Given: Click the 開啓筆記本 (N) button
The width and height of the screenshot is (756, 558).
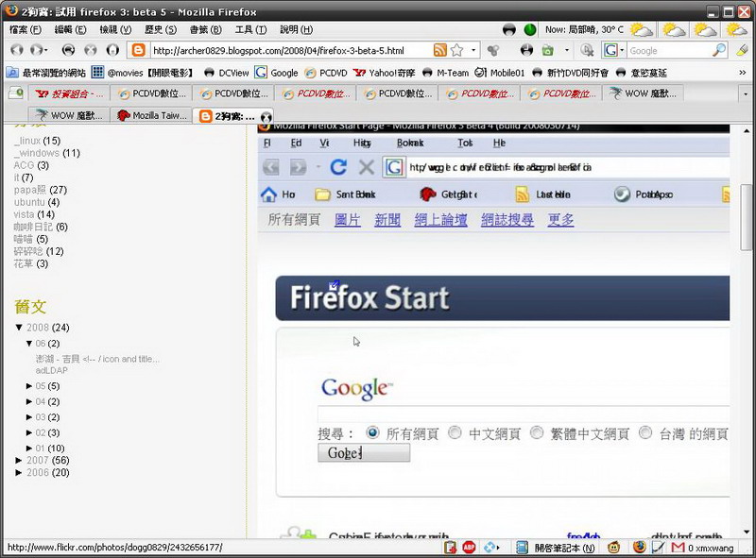Looking at the screenshot, I should coord(564,548).
